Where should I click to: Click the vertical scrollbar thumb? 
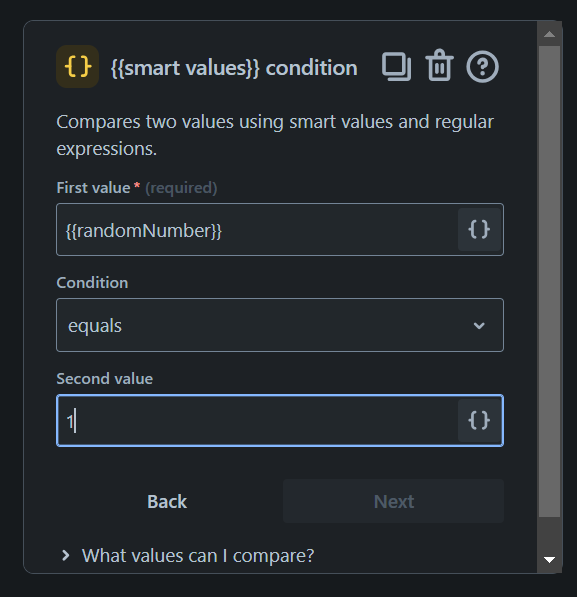[x=549, y=282]
